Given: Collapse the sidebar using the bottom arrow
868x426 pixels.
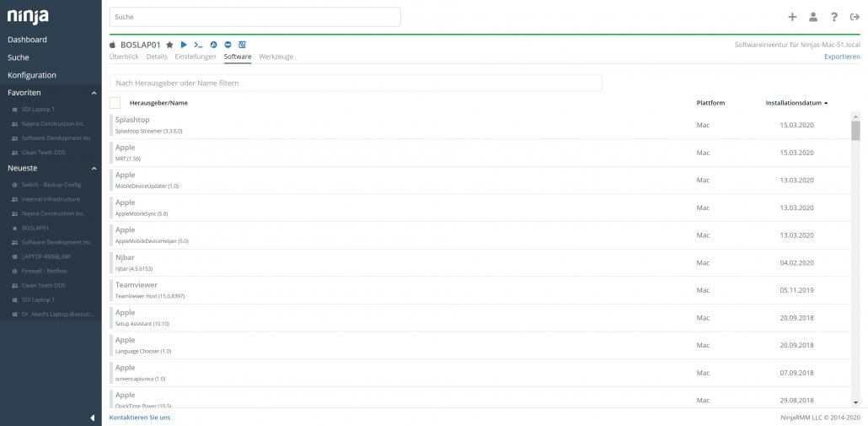Looking at the screenshot, I should tap(92, 418).
